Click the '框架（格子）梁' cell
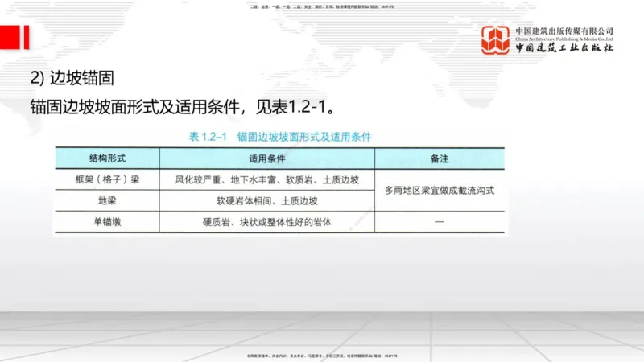Image resolution: width=644 pixels, height=362 pixels. pyautogui.click(x=107, y=179)
